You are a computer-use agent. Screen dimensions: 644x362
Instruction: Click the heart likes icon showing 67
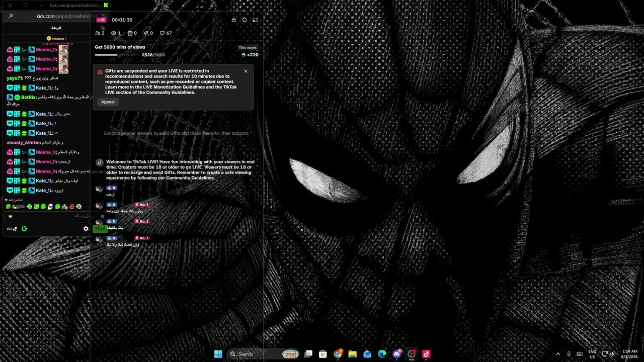163,33
